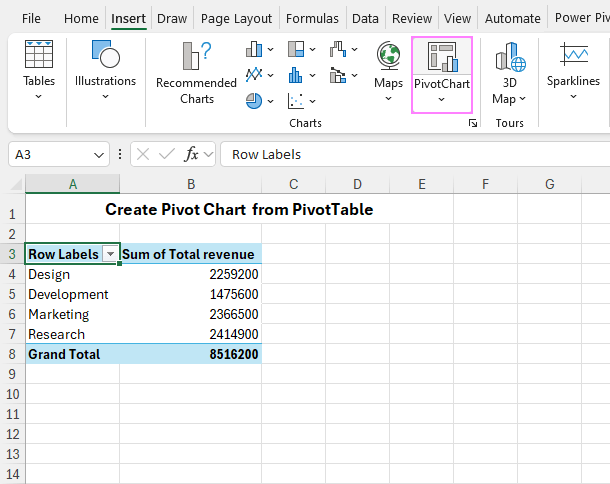Viewport: 610px width, 484px height.
Task: Click the Select All corner triangle
Action: tap(16, 184)
